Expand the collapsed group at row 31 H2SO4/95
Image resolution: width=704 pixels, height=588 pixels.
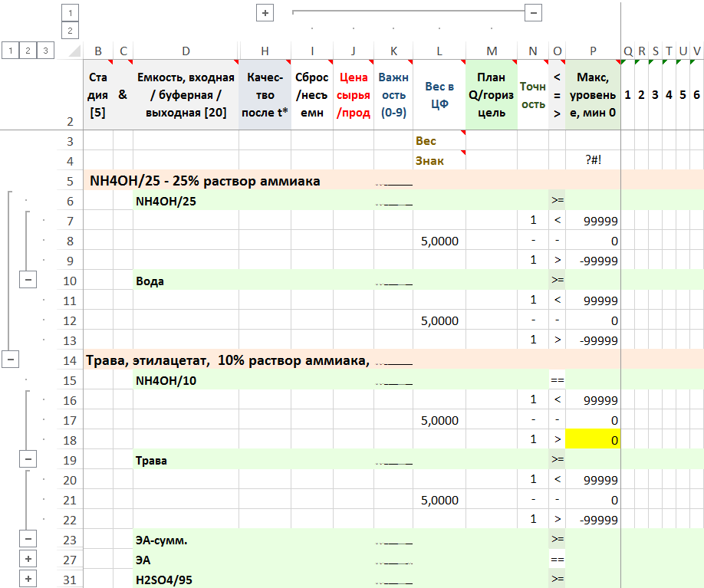click(28, 580)
